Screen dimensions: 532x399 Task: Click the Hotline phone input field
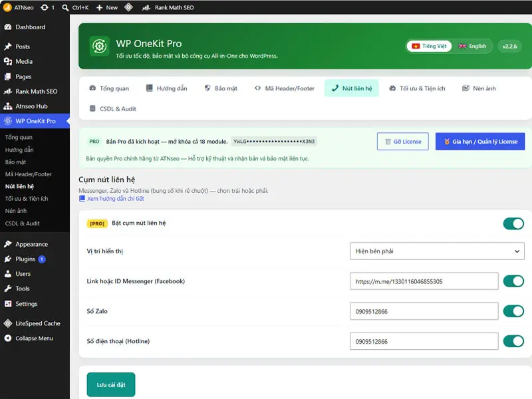[x=424, y=341]
